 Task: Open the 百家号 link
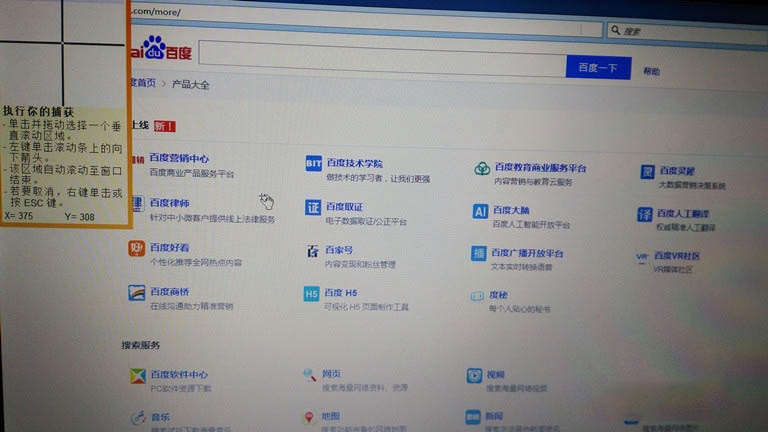[x=339, y=250]
